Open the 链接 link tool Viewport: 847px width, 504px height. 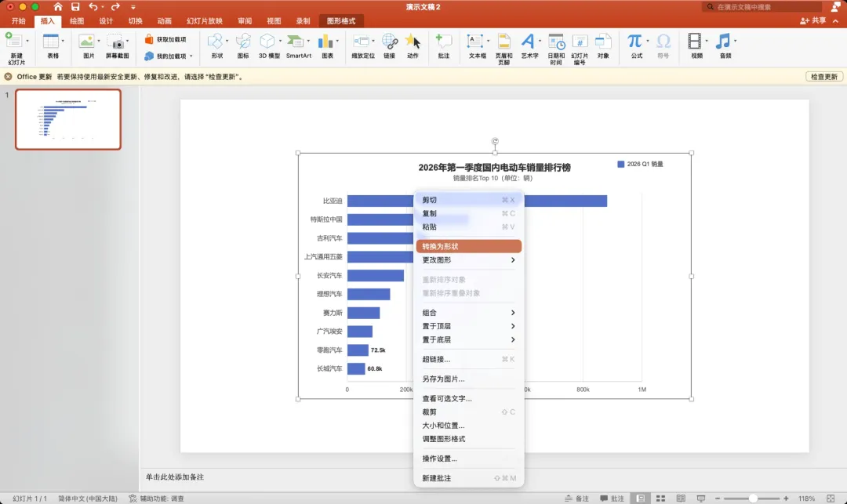390,46
